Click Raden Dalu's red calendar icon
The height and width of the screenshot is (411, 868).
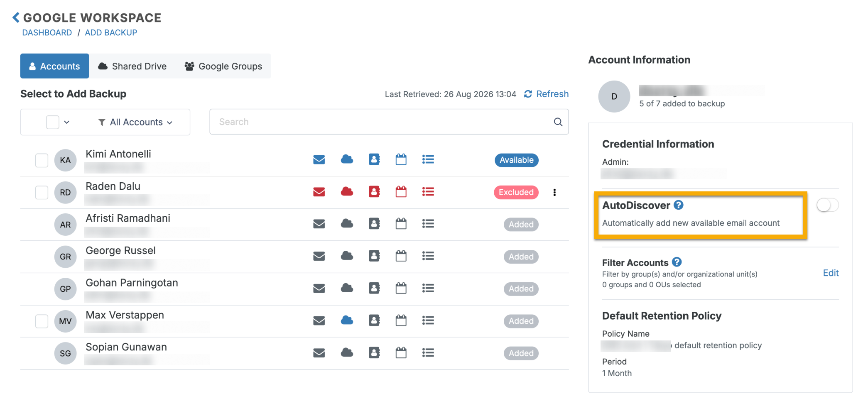(401, 191)
